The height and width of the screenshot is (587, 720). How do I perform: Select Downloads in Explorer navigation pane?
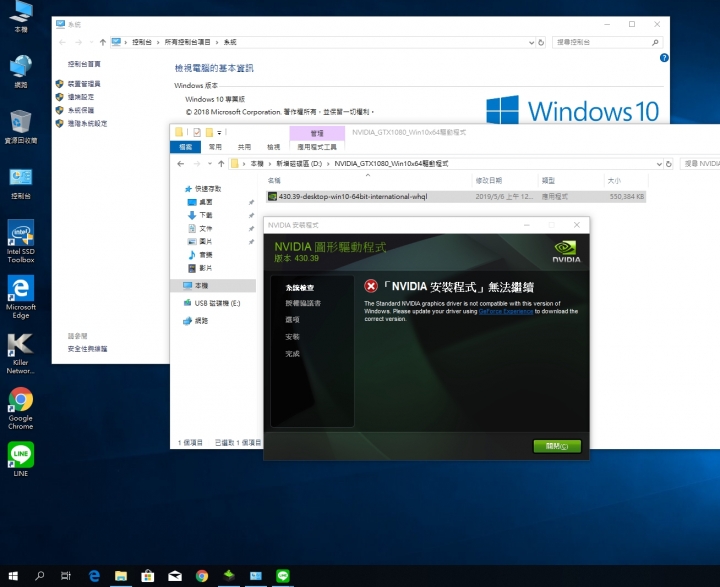(206, 215)
